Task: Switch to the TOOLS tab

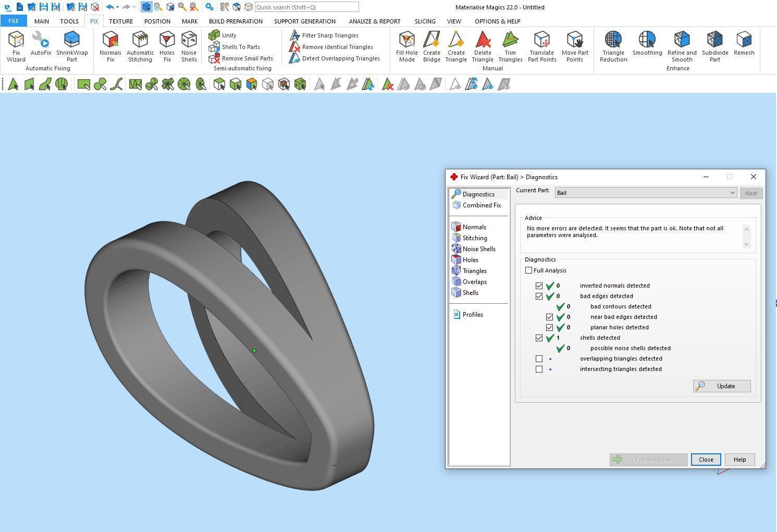Action: pyautogui.click(x=69, y=21)
